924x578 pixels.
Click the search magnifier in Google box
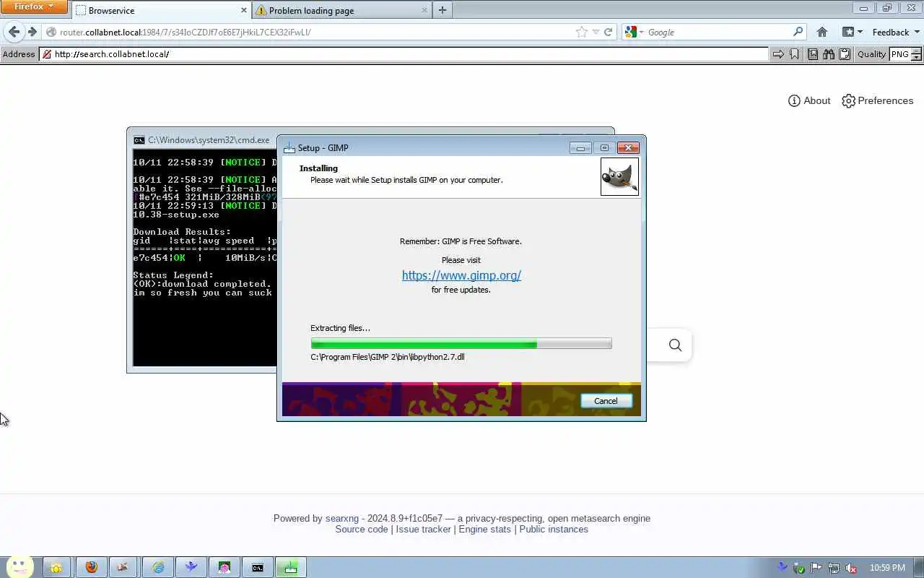point(798,32)
